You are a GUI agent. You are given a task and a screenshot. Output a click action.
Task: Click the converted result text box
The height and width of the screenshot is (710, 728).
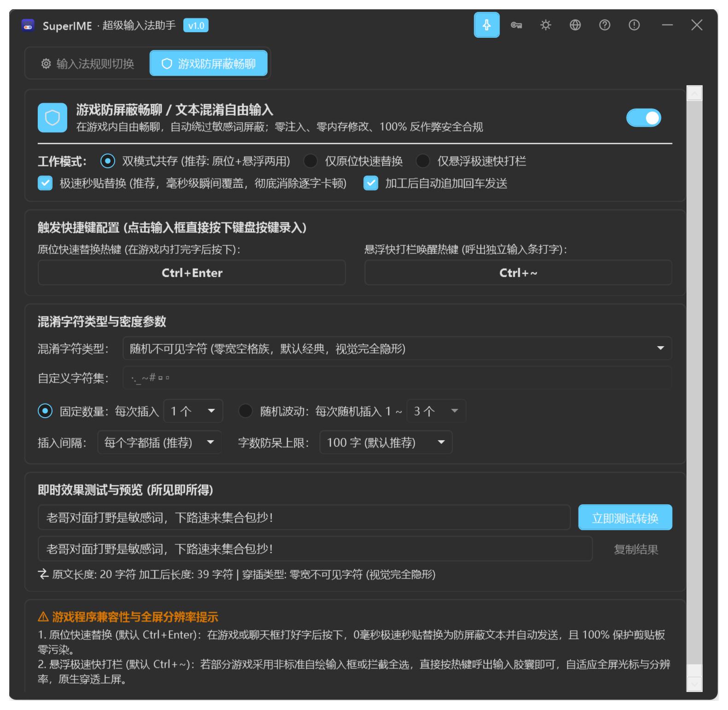coord(315,549)
